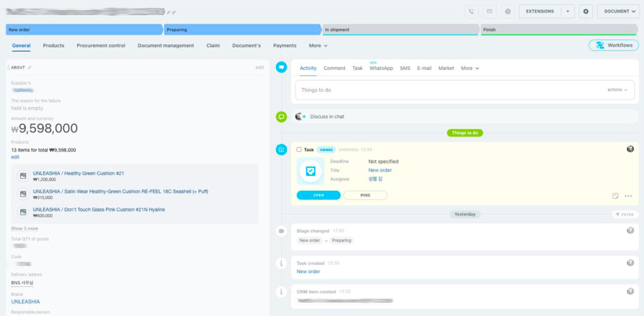
Task: Click the PING button
Action: click(365, 195)
